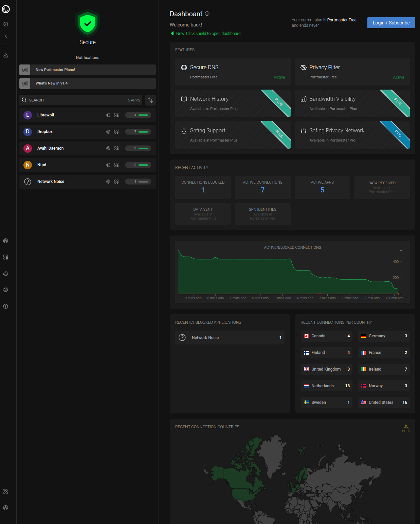Open connections icon for Avahi Daemon
This screenshot has width=420, height=524.
pos(108,148)
